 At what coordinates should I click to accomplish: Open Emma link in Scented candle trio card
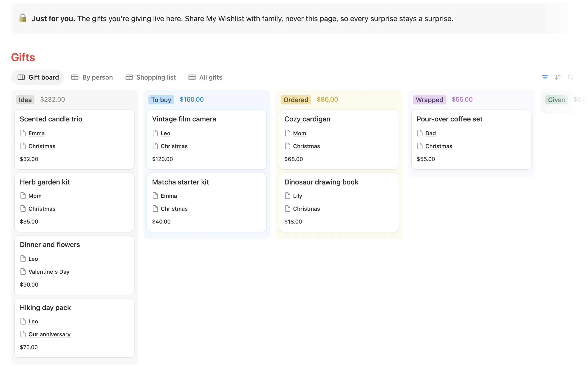(37, 133)
